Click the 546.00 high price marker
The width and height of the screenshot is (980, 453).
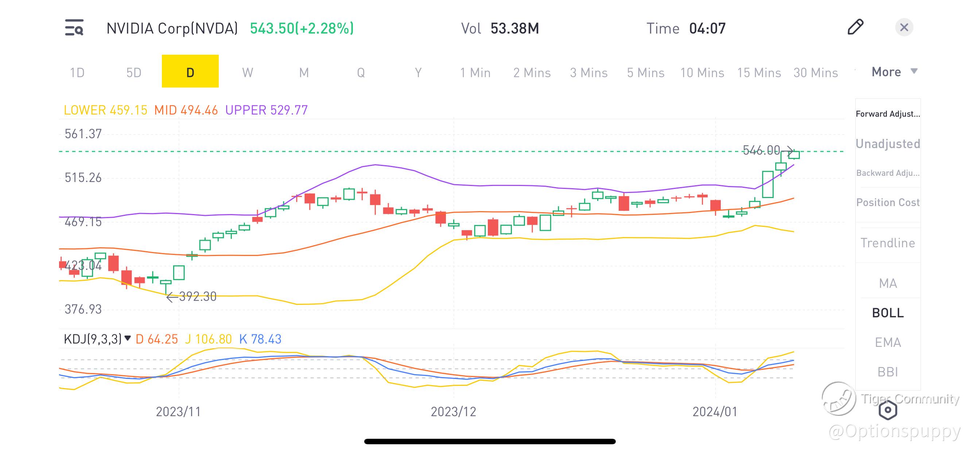[762, 150]
